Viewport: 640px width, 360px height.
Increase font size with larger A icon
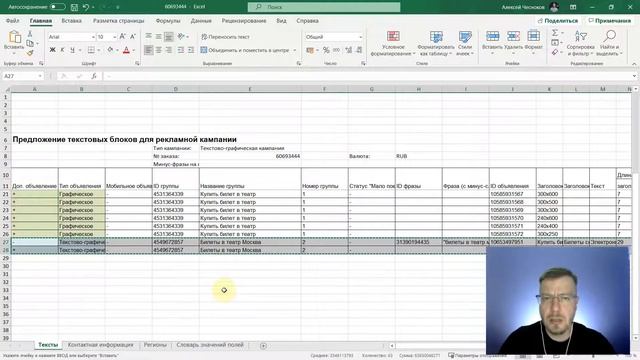coord(122,37)
